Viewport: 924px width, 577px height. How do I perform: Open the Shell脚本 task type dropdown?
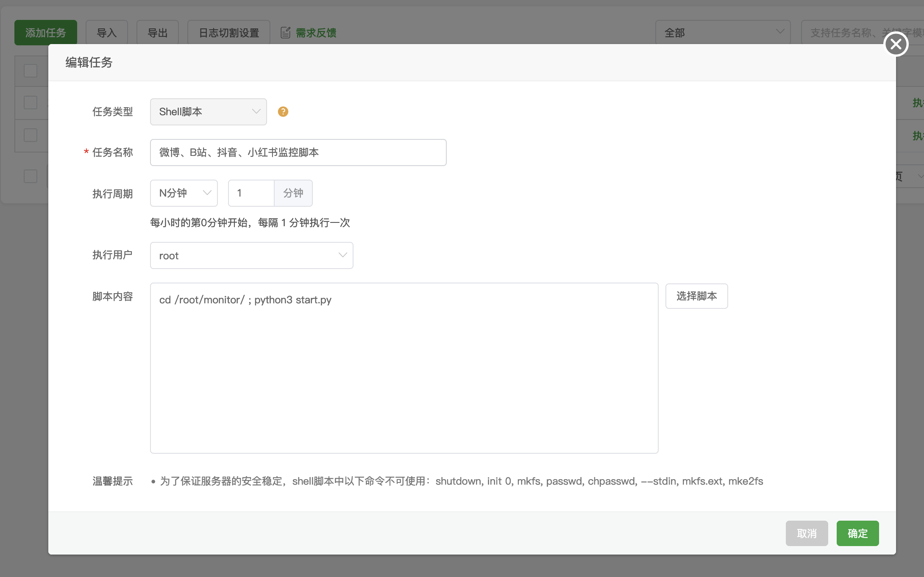point(208,111)
